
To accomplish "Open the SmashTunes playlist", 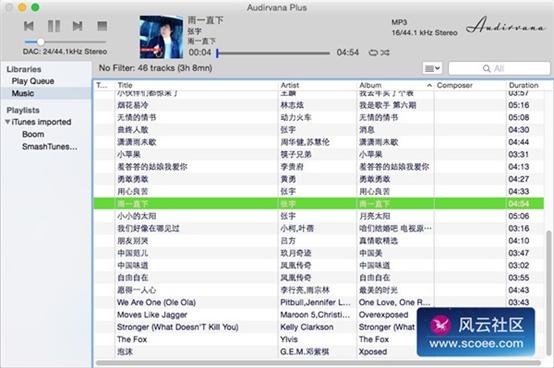I will pos(49,147).
